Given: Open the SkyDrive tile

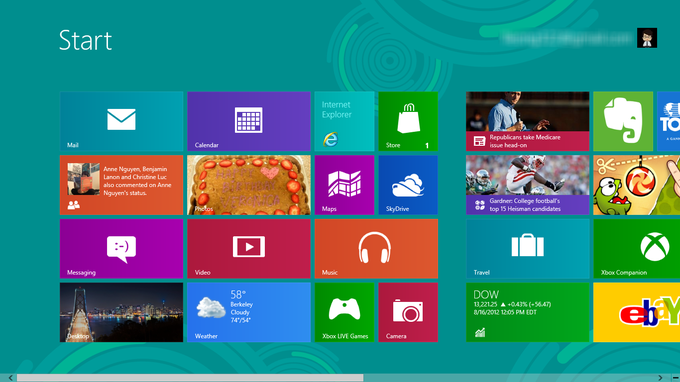Looking at the screenshot, I should (408, 185).
